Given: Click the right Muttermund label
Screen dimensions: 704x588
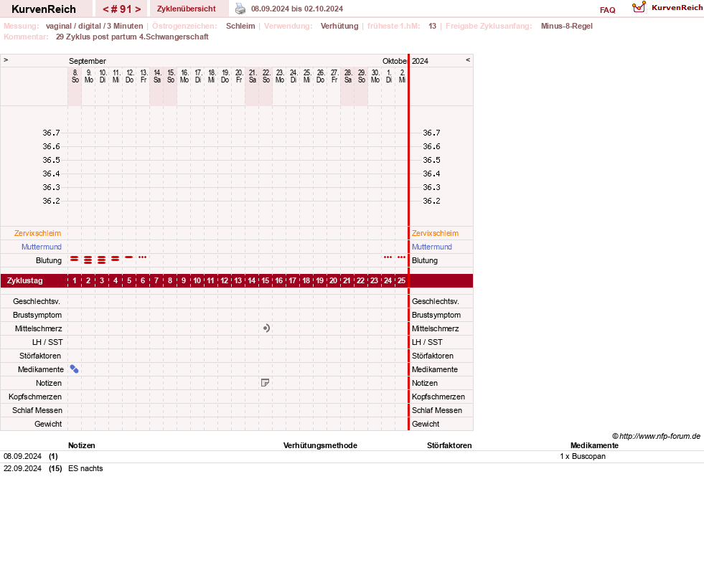Looking at the screenshot, I should coord(432,247).
